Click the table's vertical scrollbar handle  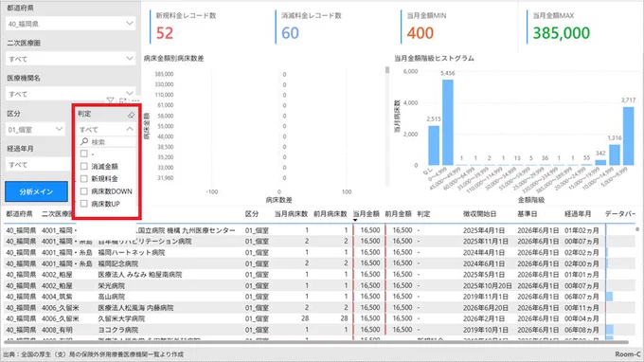click(x=637, y=229)
